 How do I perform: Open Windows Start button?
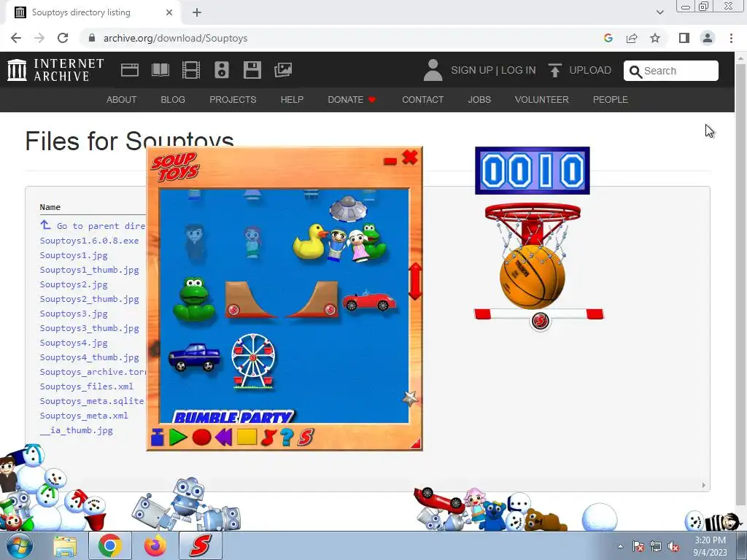pyautogui.click(x=19, y=545)
